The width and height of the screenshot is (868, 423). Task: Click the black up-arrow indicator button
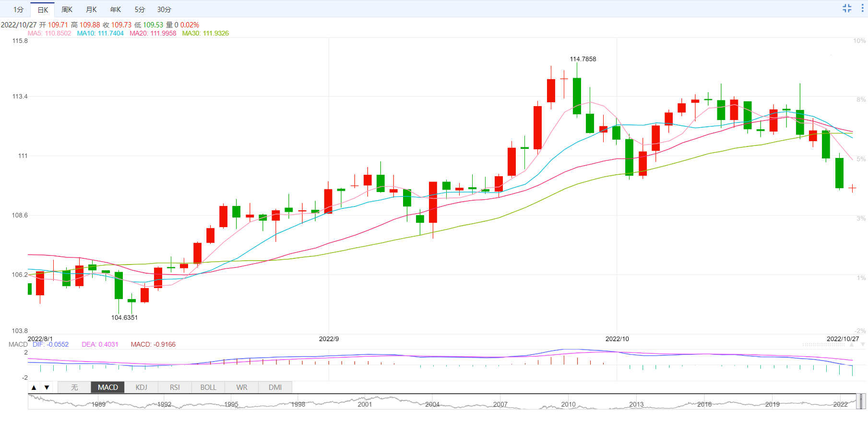coord(34,387)
